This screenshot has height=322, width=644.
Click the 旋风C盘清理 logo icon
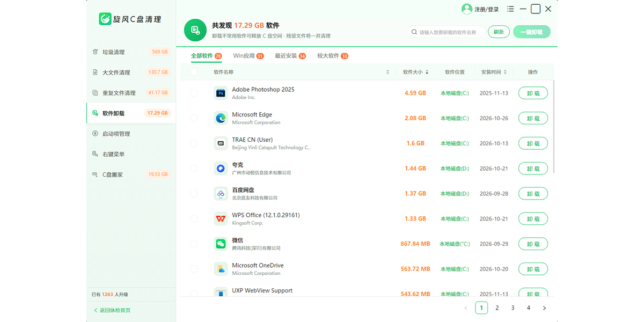tap(105, 19)
